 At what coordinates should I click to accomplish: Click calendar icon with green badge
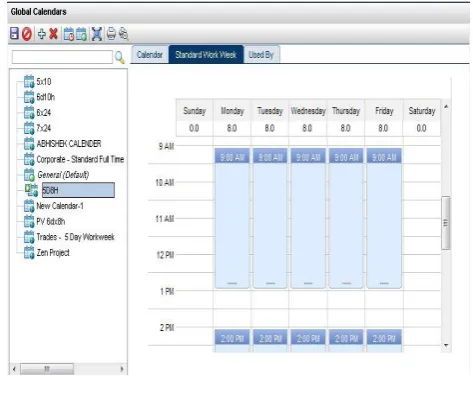82,34
